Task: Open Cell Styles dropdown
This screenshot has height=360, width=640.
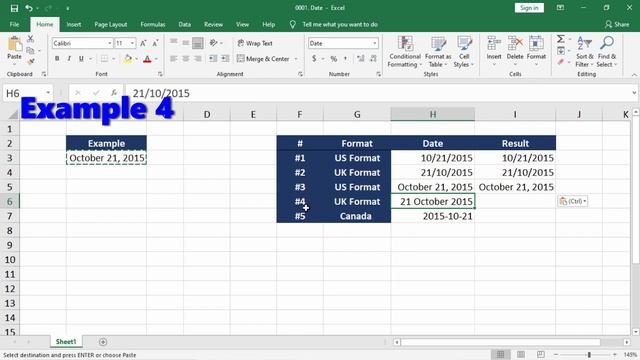Action: click(x=464, y=52)
